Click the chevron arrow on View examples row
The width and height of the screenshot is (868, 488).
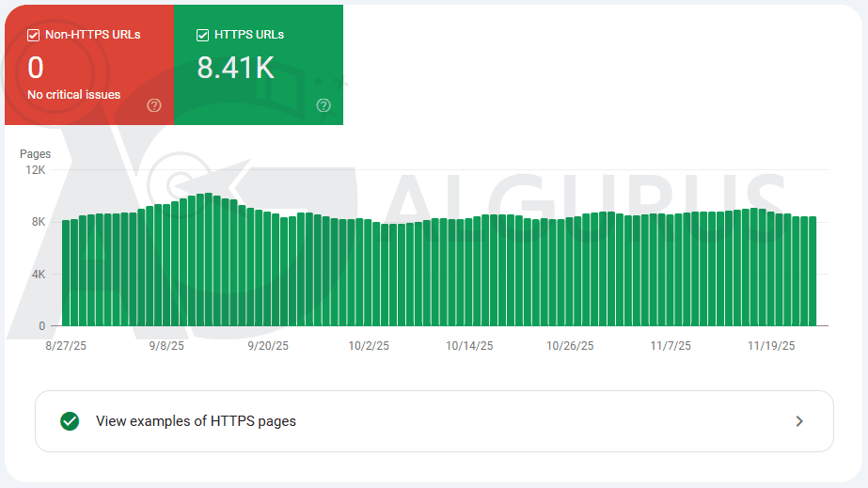click(799, 421)
